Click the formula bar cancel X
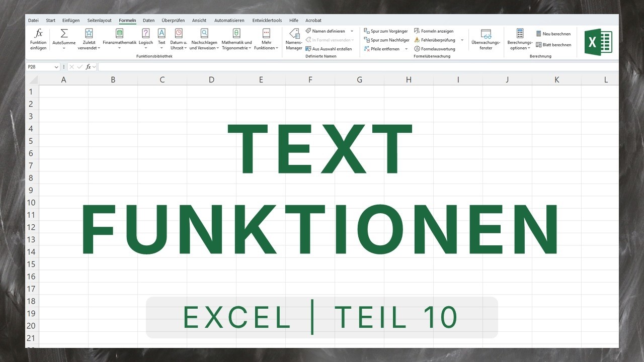This screenshot has width=644, height=362. (x=72, y=67)
